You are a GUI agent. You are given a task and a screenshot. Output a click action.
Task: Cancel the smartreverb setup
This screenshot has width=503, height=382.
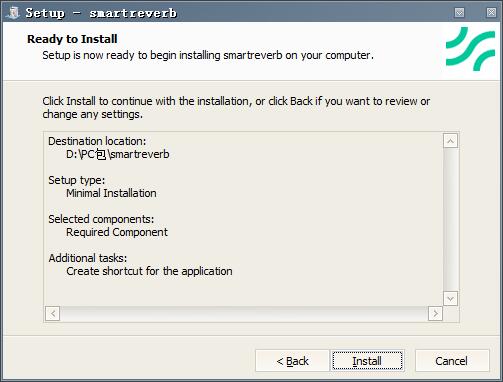click(452, 361)
